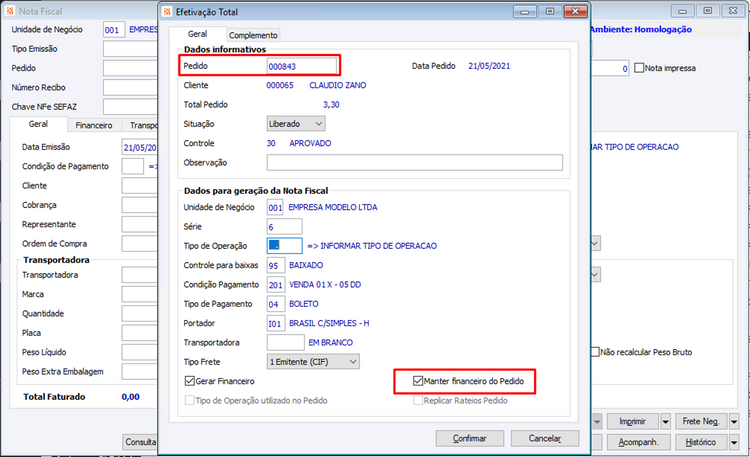Click Total Faturado value 0,00
The width and height of the screenshot is (750, 457).
click(131, 397)
